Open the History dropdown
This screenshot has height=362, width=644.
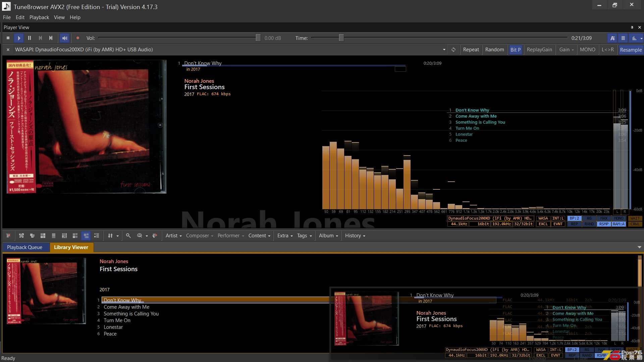coord(355,236)
